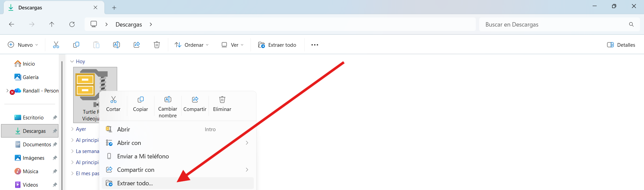The image size is (644, 190).
Task: Open Videos in the sidebar
Action: (27, 185)
